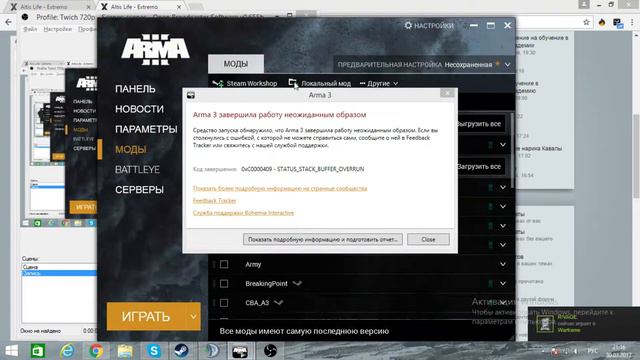Viewport: 640px width, 360px height.
Task: Go to ПАНЕЛЬ section
Action: [135, 89]
